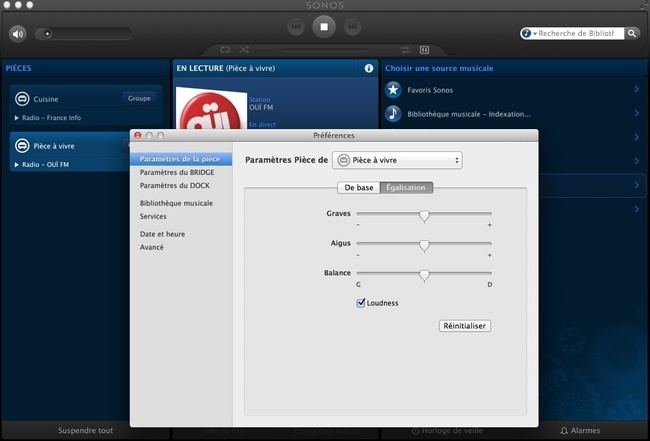Screen dimensions: 650x441
Task: Click the Graves slider handle
Action: pyautogui.click(x=424, y=216)
